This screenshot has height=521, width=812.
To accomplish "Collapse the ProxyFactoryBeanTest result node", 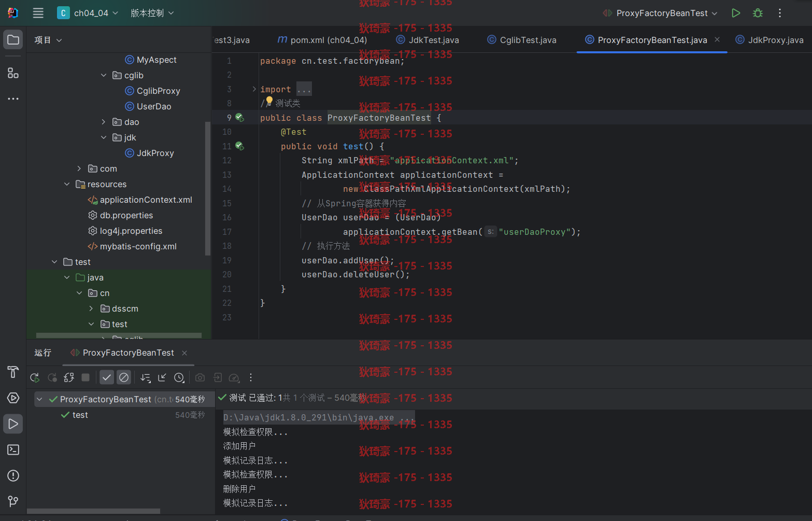I will pyautogui.click(x=39, y=399).
